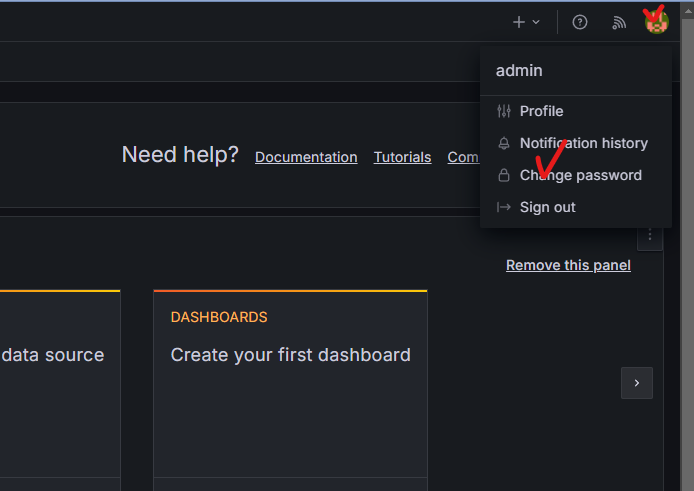This screenshot has height=491, width=694.
Task: Open the news feed RSS icon
Action: point(619,22)
